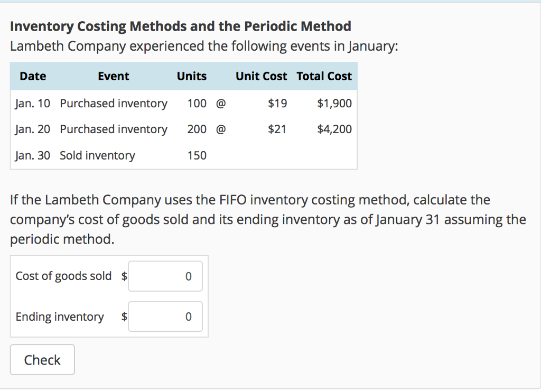Click the Units column header

[191, 76]
